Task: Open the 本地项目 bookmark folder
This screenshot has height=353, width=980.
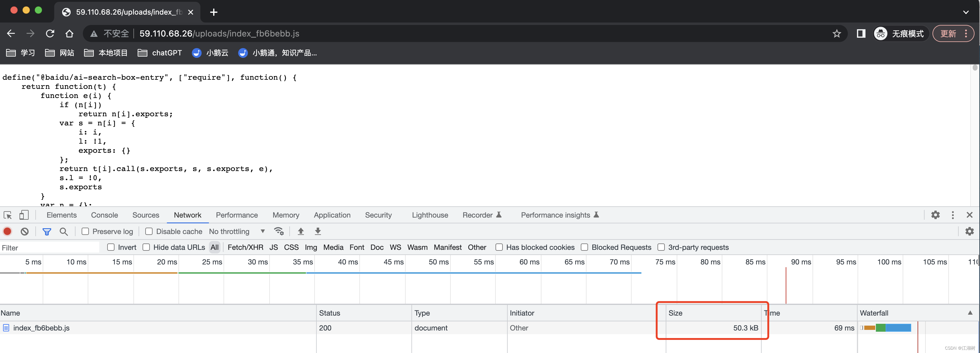Action: (x=106, y=53)
